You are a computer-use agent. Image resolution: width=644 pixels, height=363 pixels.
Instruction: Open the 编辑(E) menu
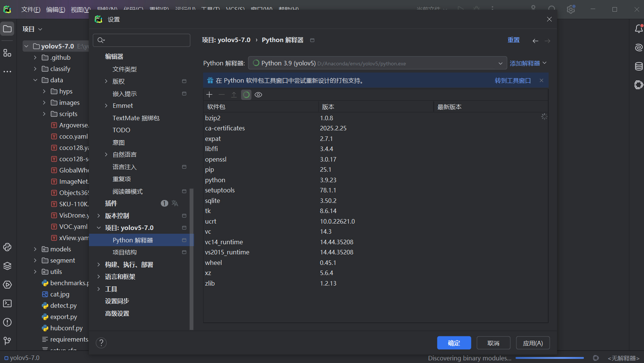56,9
